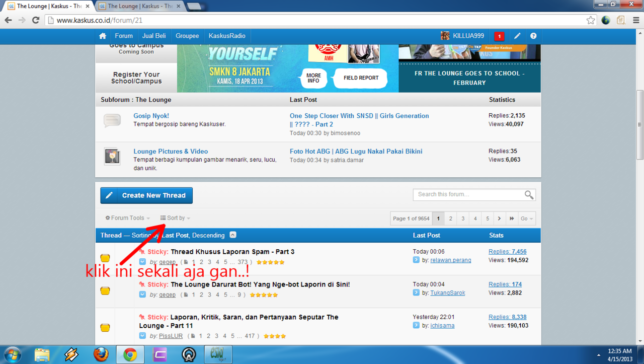Open Gosip Nyok! subforum link
Screen dimensions: 644x364
pyautogui.click(x=151, y=116)
